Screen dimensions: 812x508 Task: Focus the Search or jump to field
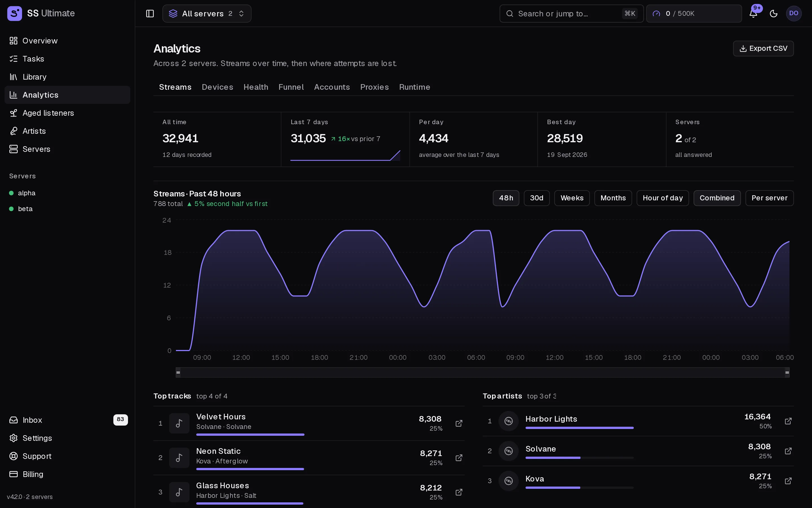[572, 14]
